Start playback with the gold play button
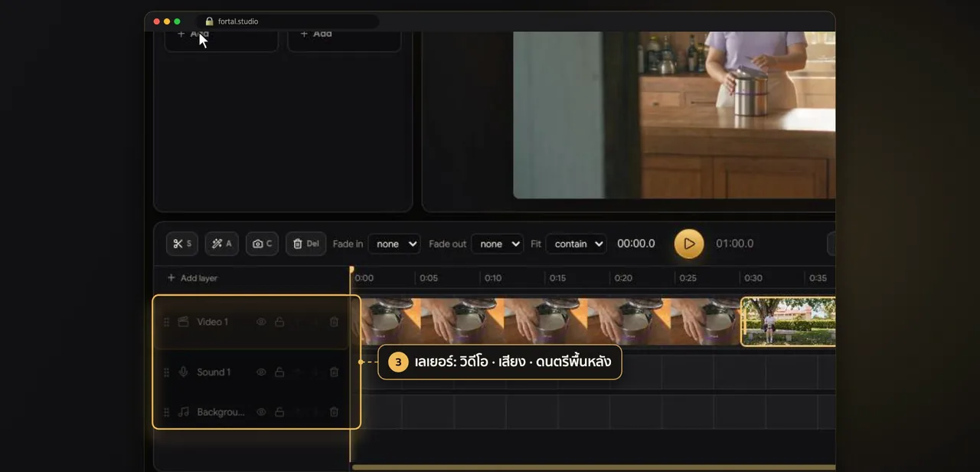The height and width of the screenshot is (472, 980). tap(689, 244)
